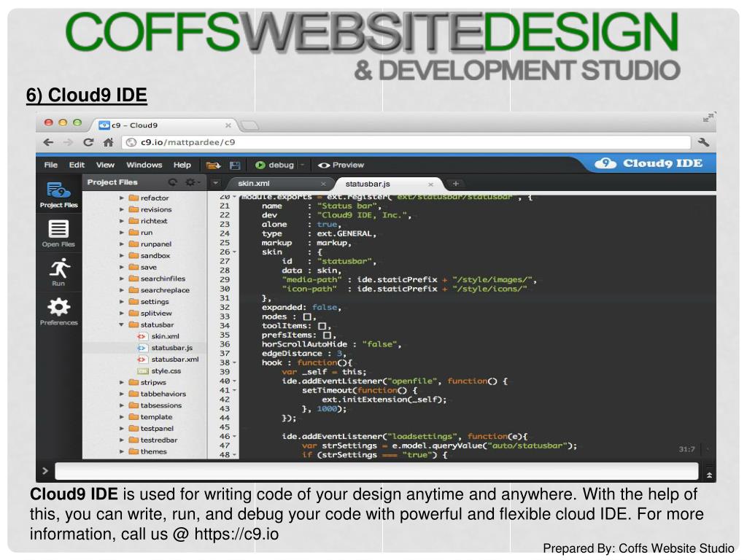Go to the browser home icon
The width and height of the screenshot is (747, 560).
(108, 142)
